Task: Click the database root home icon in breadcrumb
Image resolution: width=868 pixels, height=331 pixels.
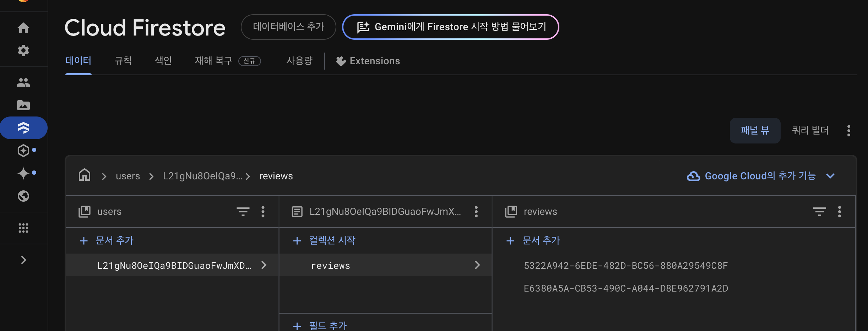Action: (x=85, y=175)
